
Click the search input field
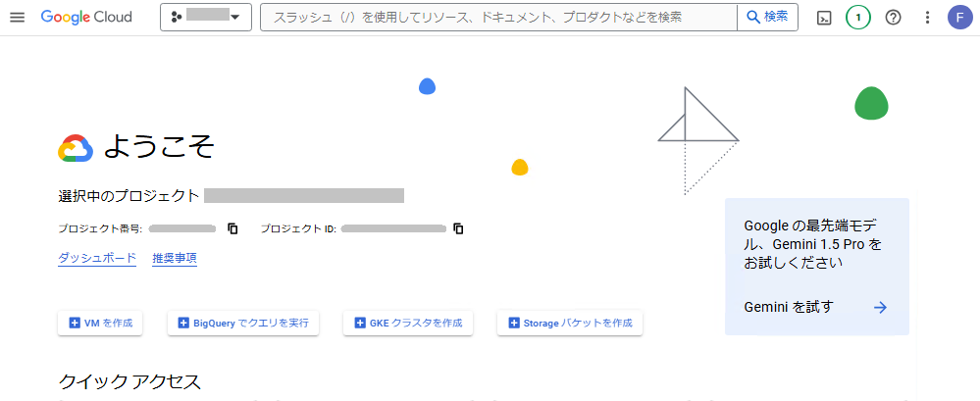[x=498, y=18]
